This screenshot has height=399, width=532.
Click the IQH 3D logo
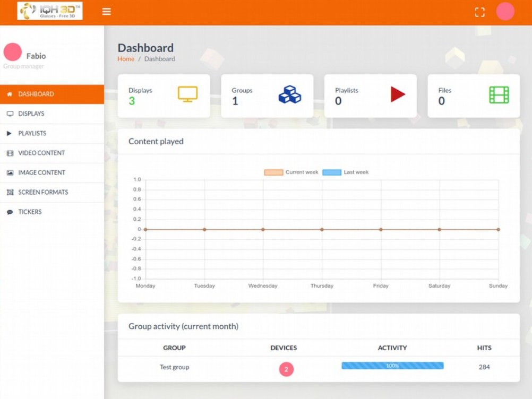tap(50, 11)
